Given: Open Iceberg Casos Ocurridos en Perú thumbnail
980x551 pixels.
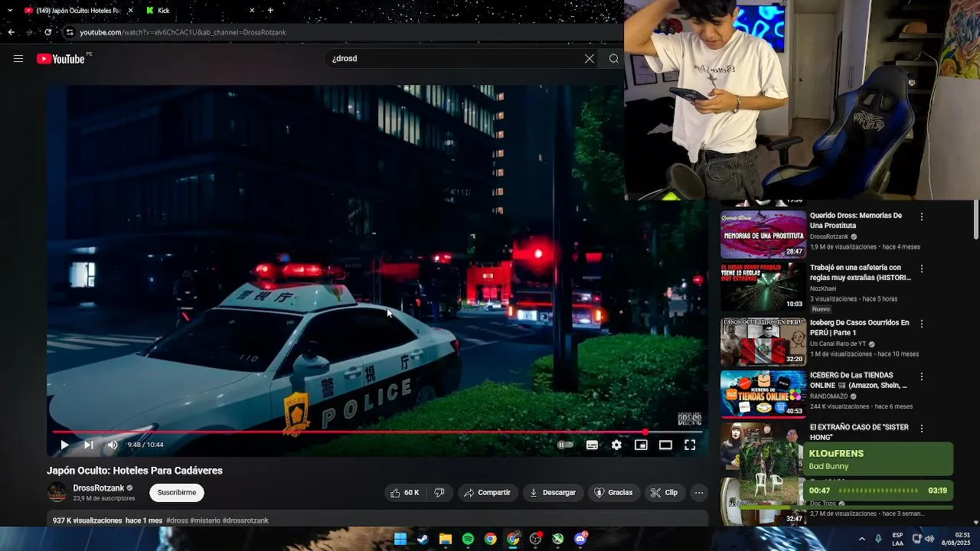Looking at the screenshot, I should pyautogui.click(x=763, y=342).
